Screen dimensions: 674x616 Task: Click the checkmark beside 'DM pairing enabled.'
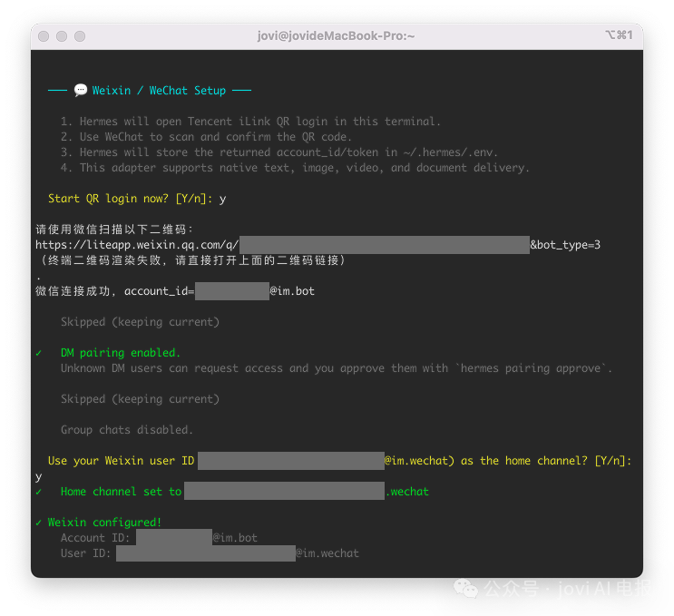click(39, 353)
